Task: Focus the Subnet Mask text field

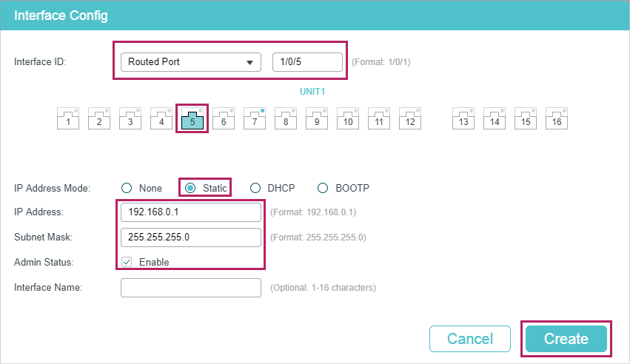Action: 190,237
